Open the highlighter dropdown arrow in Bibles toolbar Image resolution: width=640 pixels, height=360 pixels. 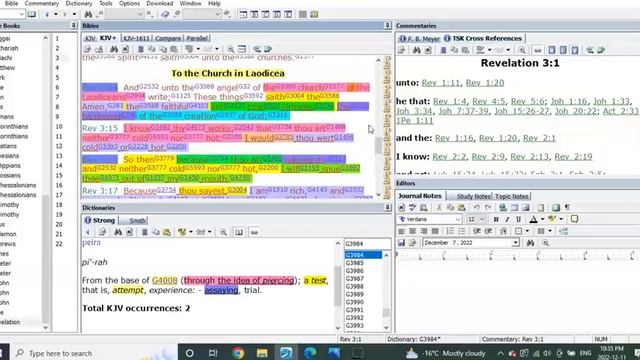click(x=198, y=49)
